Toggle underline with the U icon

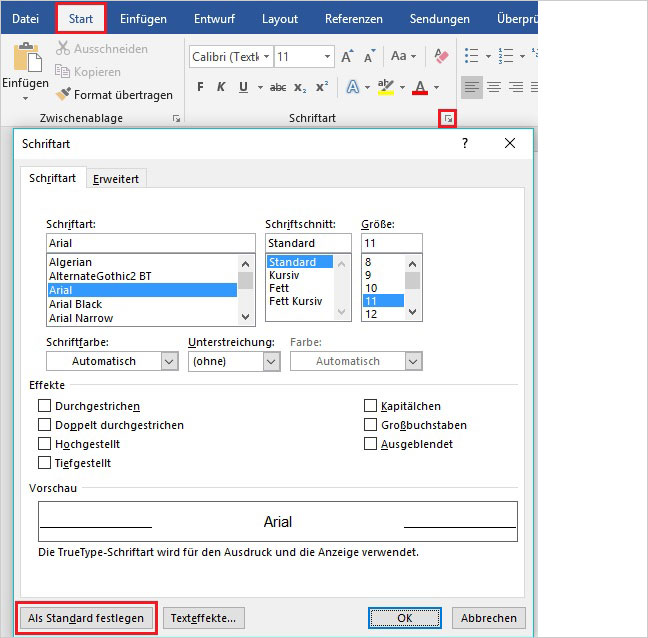(x=243, y=87)
